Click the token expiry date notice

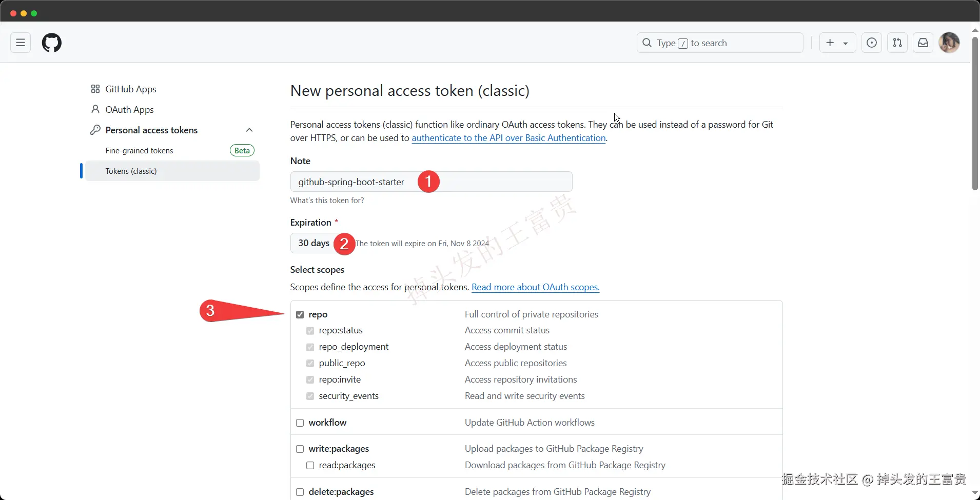click(422, 244)
